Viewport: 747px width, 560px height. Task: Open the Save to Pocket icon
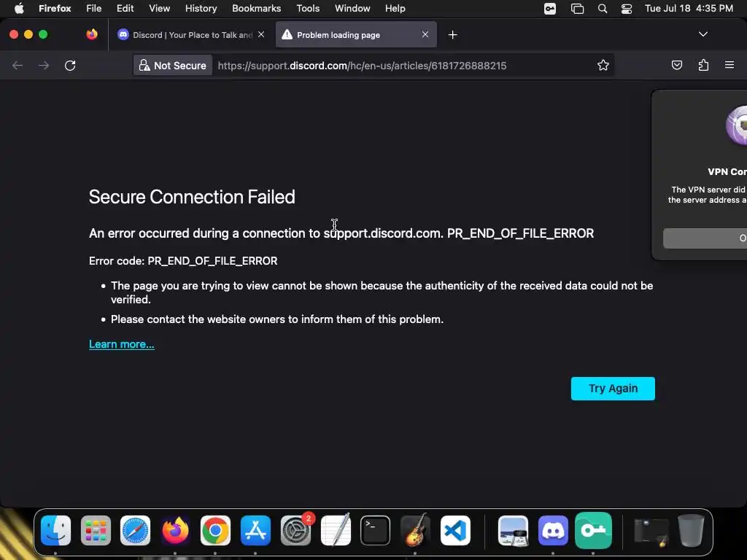coord(676,65)
